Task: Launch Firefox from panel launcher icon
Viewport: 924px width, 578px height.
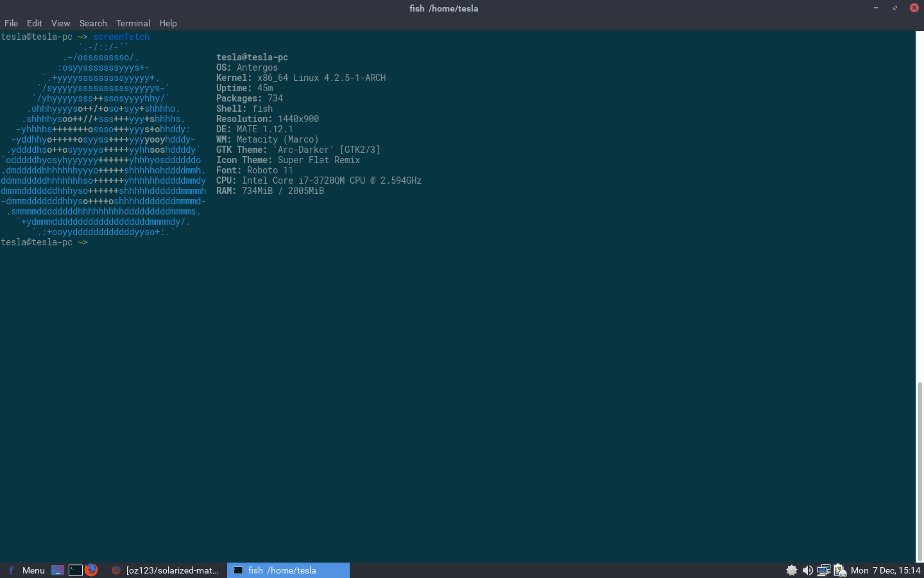Action: (91, 570)
